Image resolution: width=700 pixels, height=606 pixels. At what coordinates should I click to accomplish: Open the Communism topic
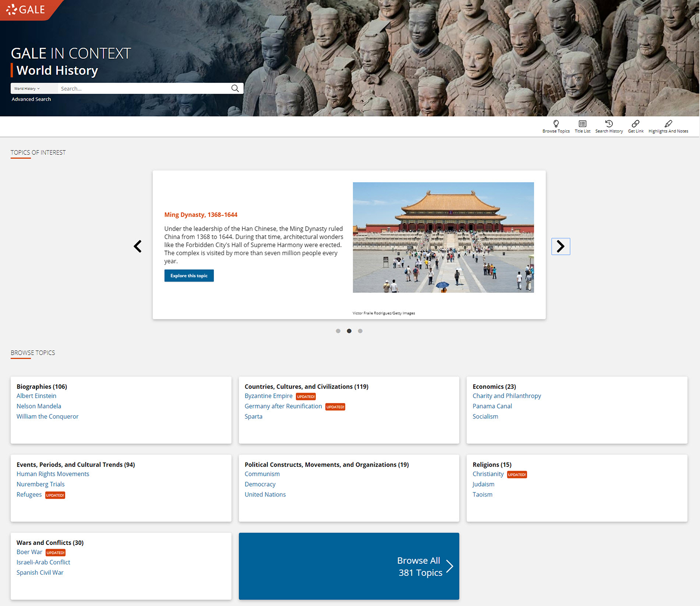pos(262,474)
